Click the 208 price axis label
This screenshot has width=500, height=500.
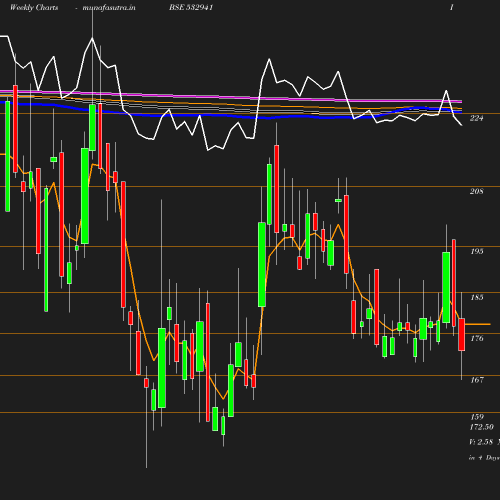pos(476,191)
